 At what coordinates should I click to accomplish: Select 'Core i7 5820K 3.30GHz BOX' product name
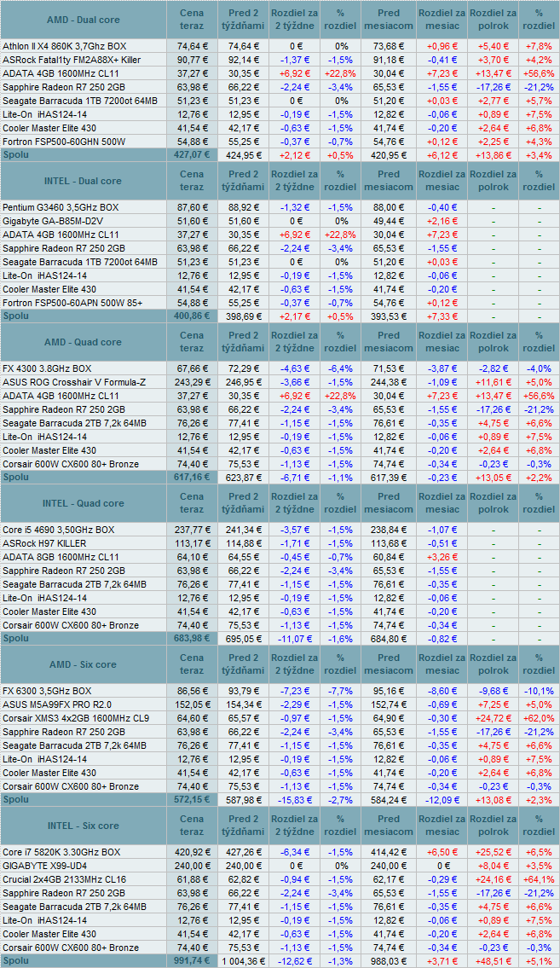pos(61,852)
